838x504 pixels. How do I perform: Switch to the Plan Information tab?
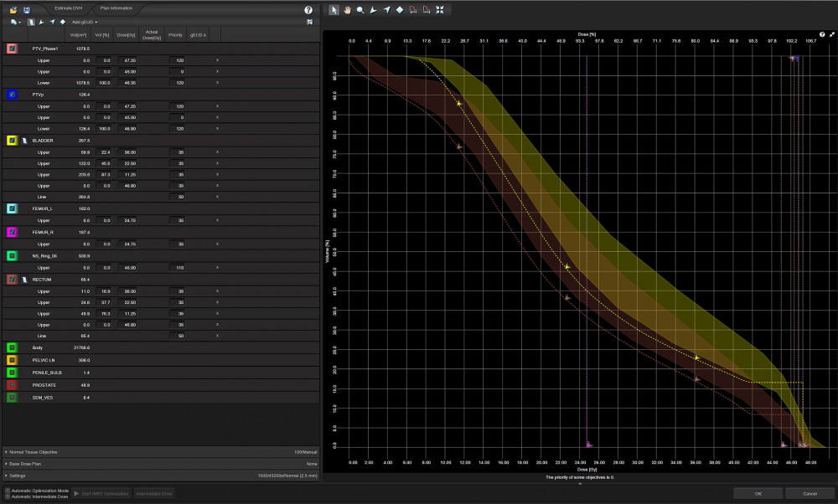[x=116, y=8]
